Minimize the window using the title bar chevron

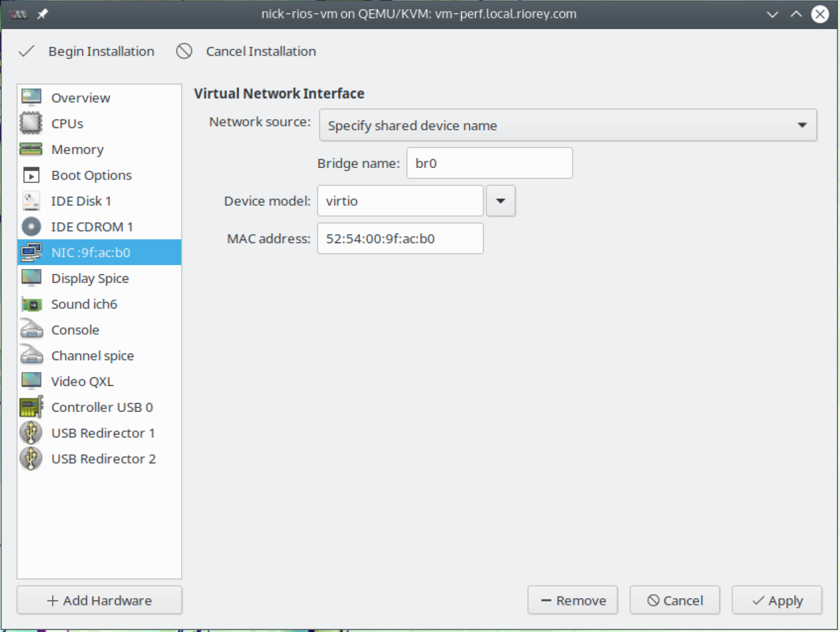coord(773,14)
